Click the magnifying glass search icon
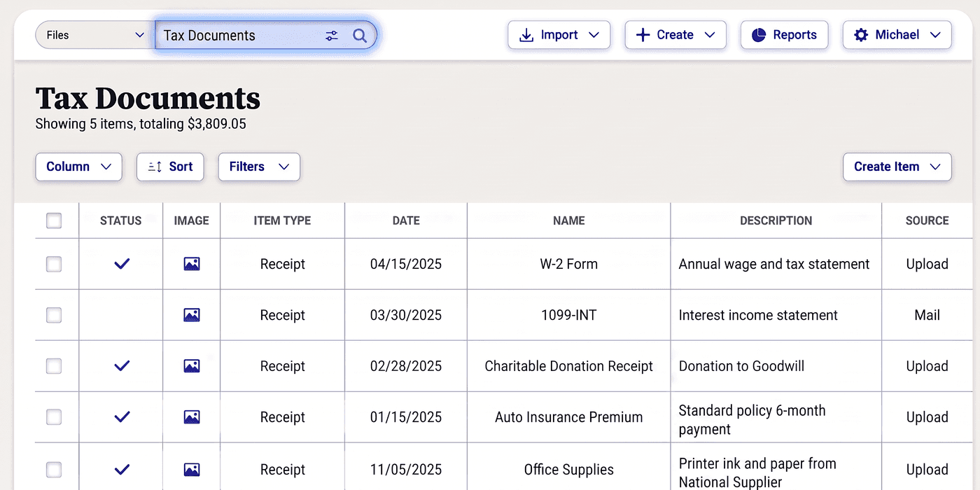Viewport: 980px width, 490px height. coord(360,35)
